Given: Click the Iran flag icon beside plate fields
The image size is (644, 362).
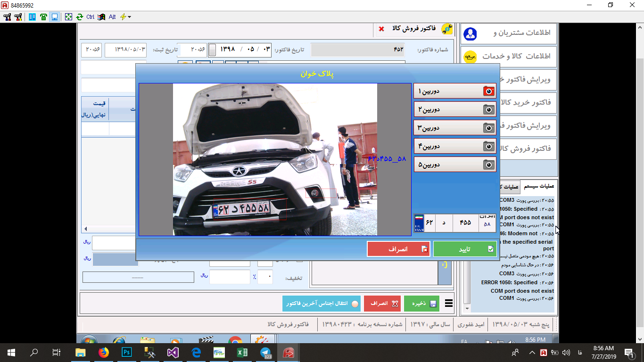Looking at the screenshot, I should [x=419, y=222].
